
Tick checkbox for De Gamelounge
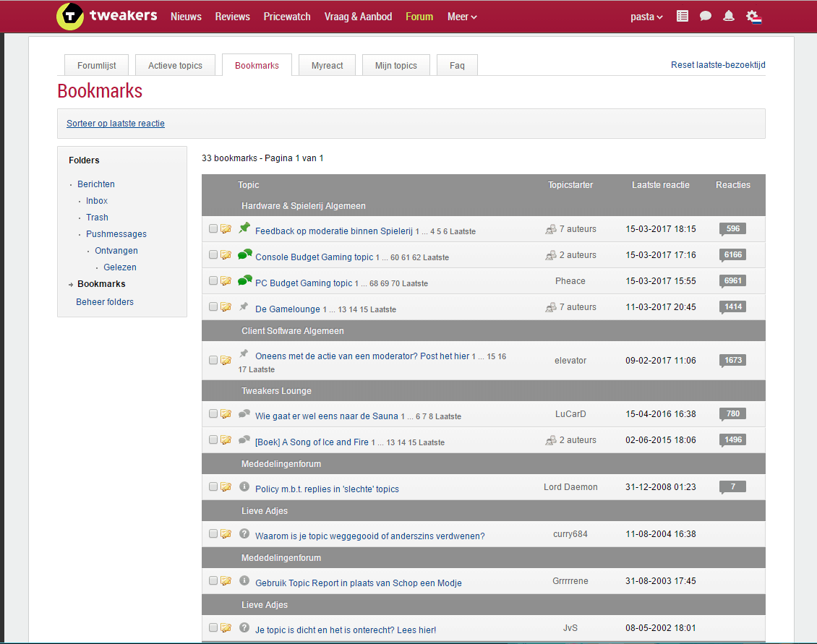tap(213, 307)
